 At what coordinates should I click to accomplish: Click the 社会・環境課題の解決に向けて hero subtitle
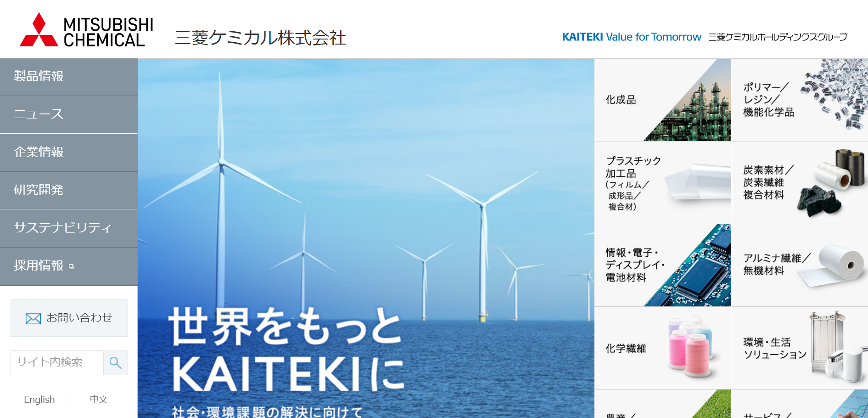coord(267,412)
